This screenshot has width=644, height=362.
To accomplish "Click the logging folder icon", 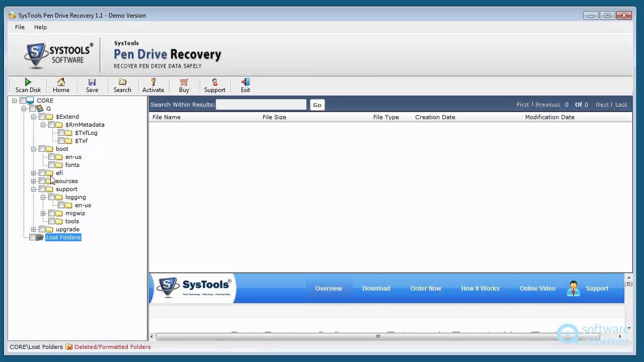I will pos(59,197).
